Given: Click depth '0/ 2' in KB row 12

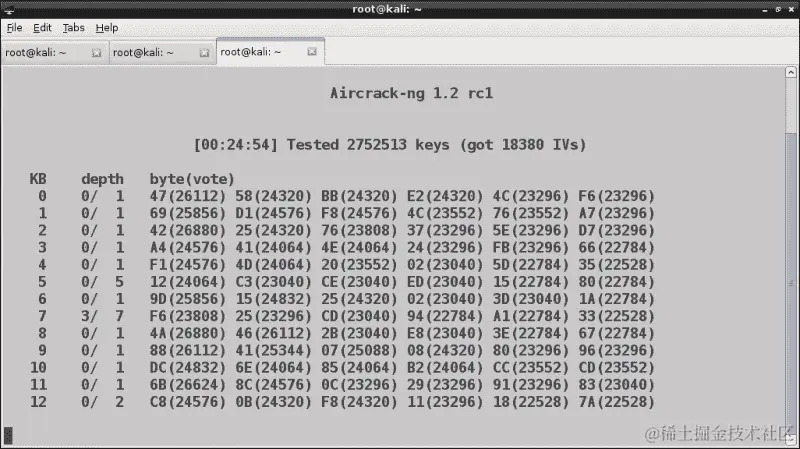Looking at the screenshot, I should (102, 402).
